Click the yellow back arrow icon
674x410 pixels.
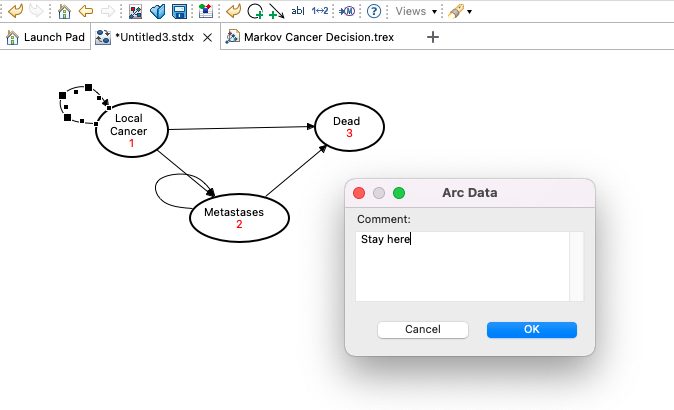86,12
